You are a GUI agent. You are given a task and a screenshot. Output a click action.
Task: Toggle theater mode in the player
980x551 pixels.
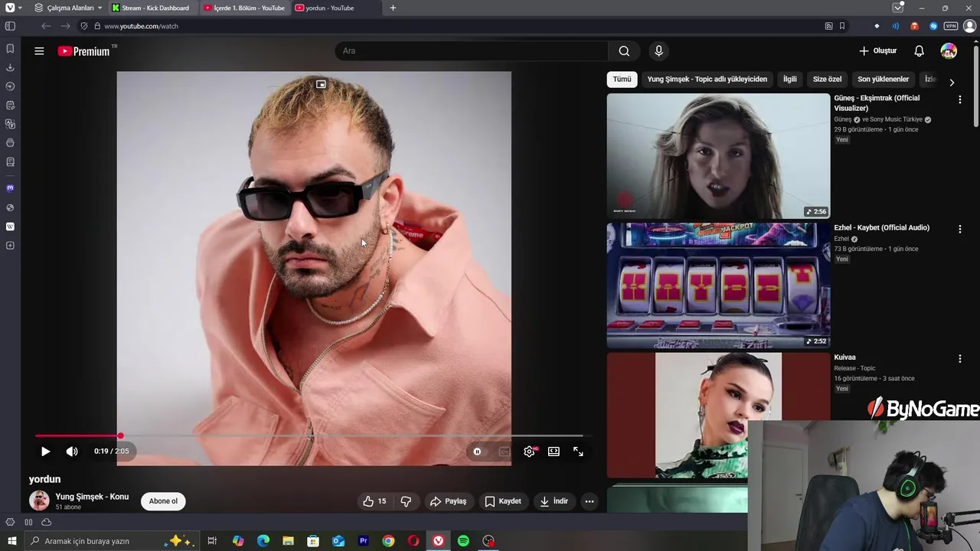554,452
